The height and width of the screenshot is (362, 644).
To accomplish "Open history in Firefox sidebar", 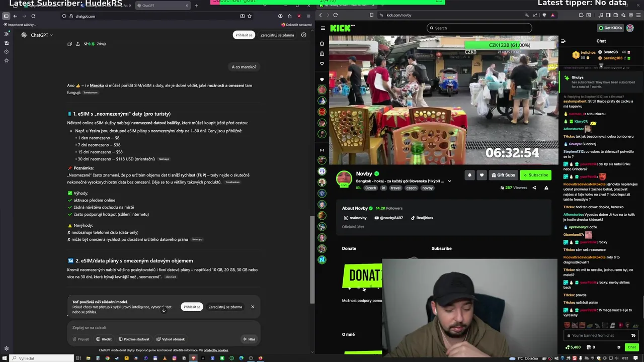I will [x=7, y=51].
